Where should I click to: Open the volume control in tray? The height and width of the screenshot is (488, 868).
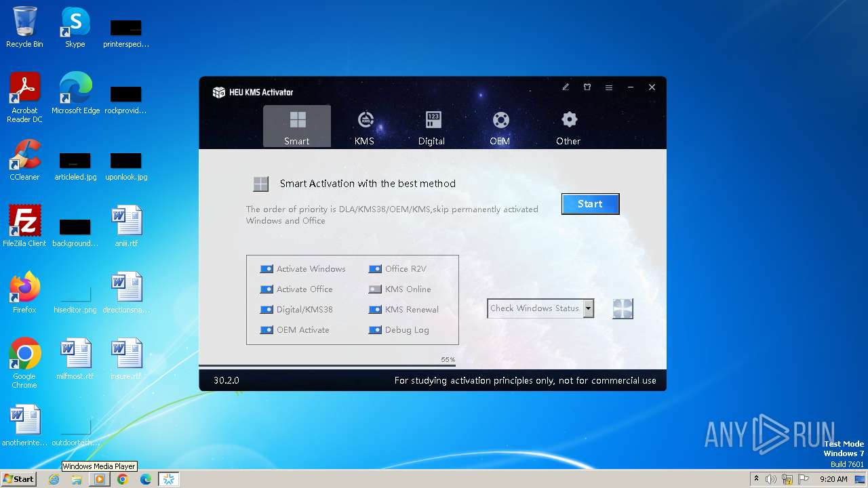coord(771,479)
